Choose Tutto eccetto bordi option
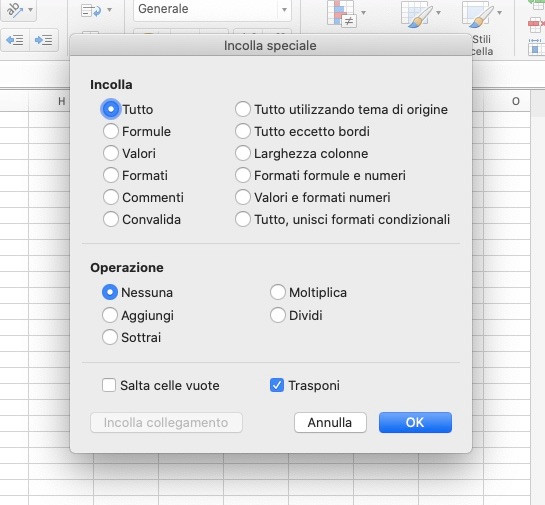Image resolution: width=545 pixels, height=505 pixels. pos(302,131)
